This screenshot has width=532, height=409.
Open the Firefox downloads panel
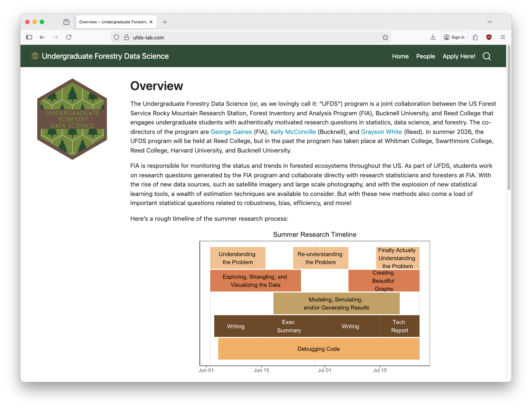(x=433, y=37)
